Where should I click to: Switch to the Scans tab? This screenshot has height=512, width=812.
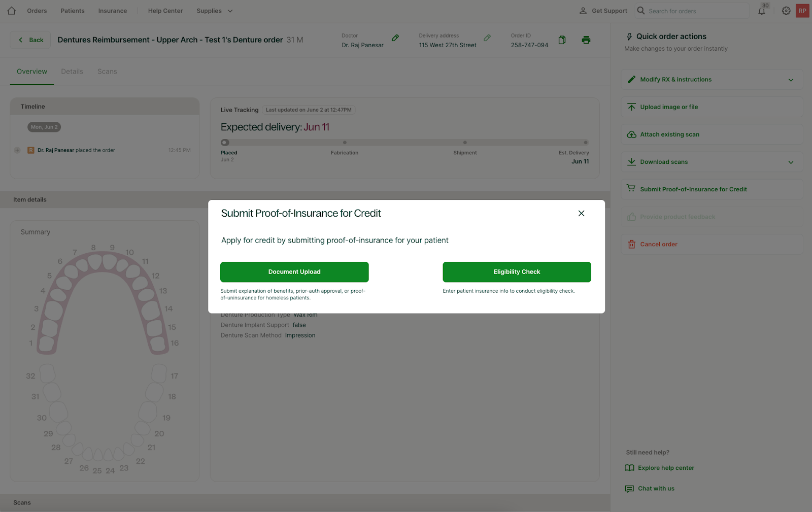(107, 72)
